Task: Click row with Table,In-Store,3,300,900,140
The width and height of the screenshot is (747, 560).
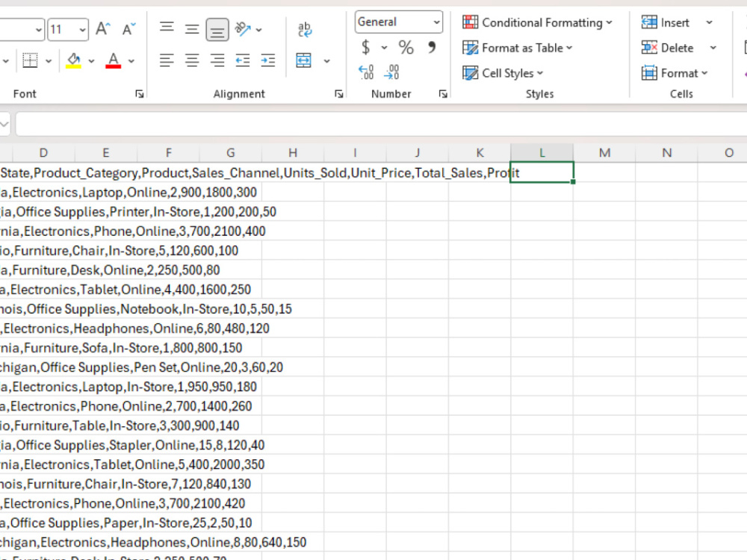Action: 120,426
